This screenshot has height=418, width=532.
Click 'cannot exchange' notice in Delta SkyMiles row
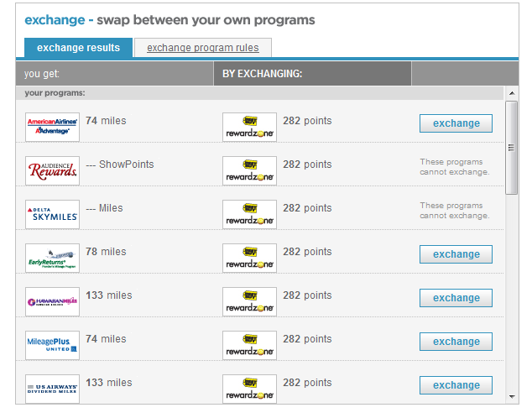[x=455, y=211]
